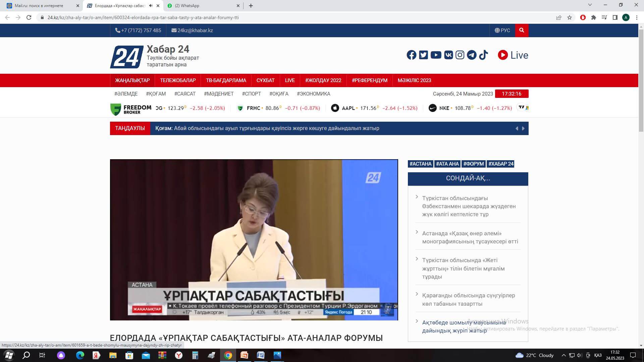Open the ТВ-БАҒДАРЛАМА menu item

point(226,80)
